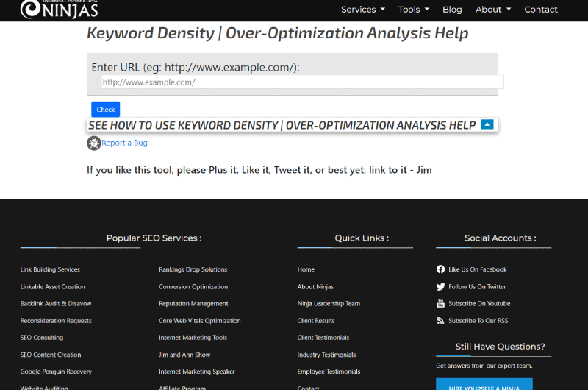Open SEO Content Creation link

tap(51, 355)
